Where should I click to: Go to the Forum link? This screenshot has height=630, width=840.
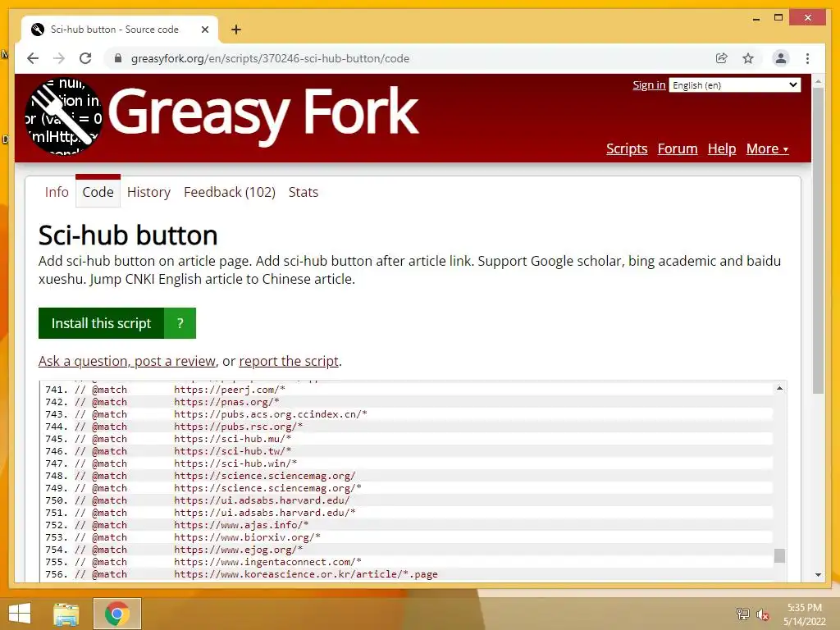678,148
